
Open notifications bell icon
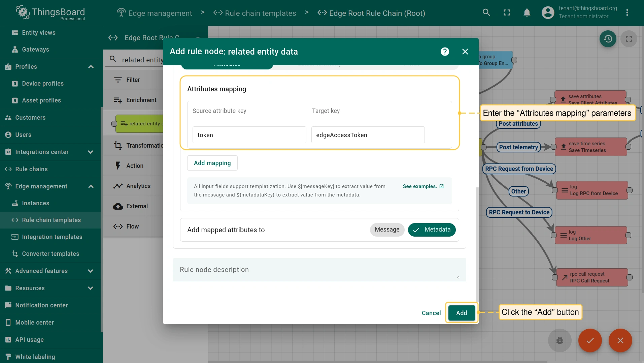527,13
